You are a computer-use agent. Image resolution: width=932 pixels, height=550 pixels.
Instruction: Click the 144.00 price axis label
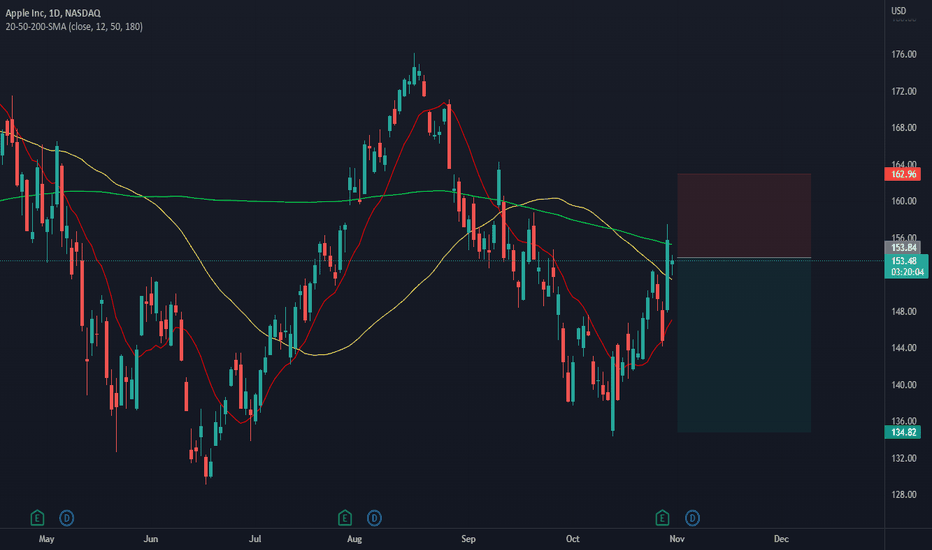click(x=903, y=348)
